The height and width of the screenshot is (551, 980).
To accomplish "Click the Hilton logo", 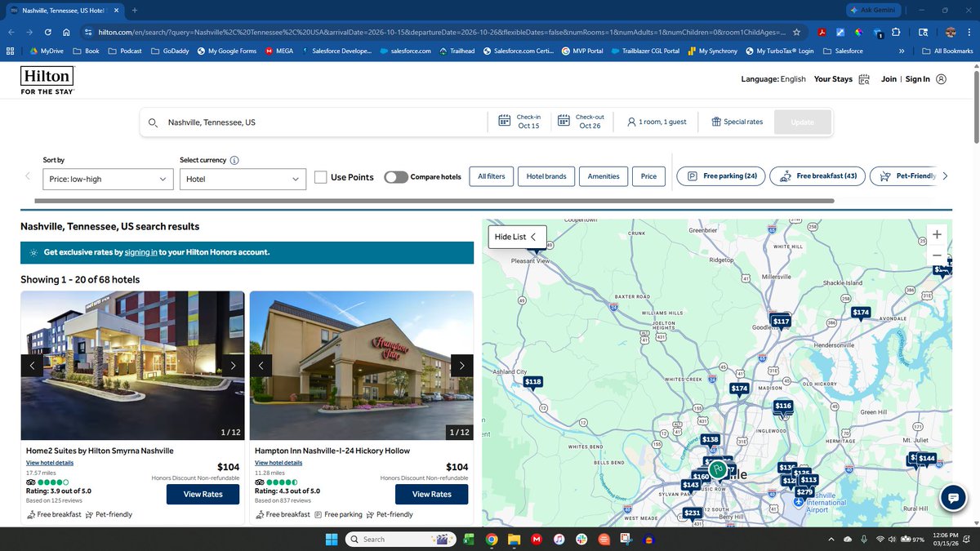I will [x=47, y=80].
